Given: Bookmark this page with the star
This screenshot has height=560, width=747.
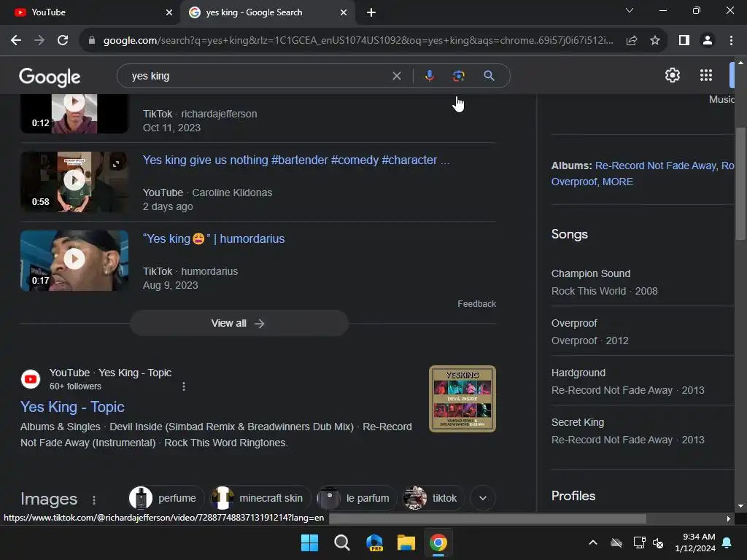Looking at the screenshot, I should click(x=655, y=41).
